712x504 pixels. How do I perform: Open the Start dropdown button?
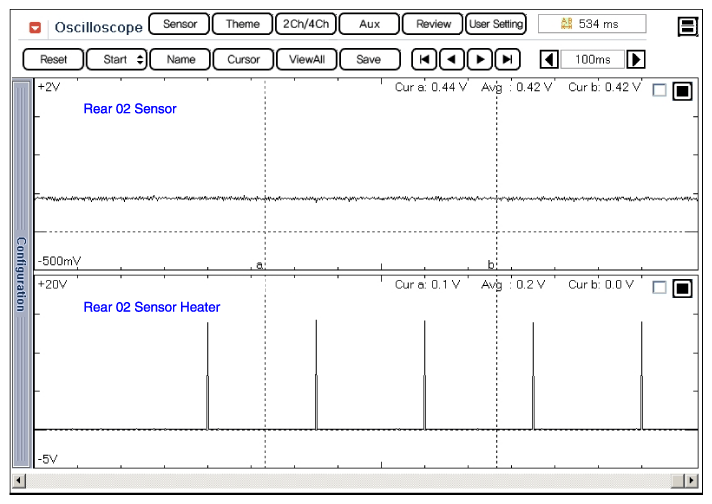(x=116, y=59)
